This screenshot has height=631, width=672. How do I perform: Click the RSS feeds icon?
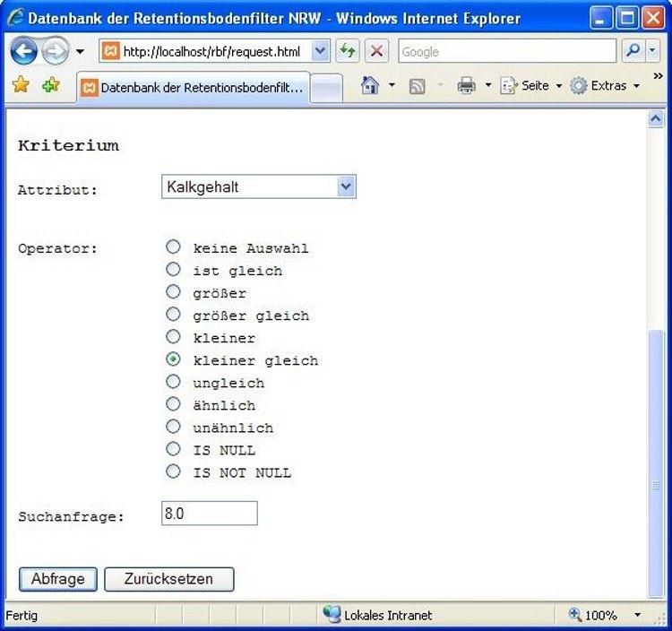click(417, 85)
